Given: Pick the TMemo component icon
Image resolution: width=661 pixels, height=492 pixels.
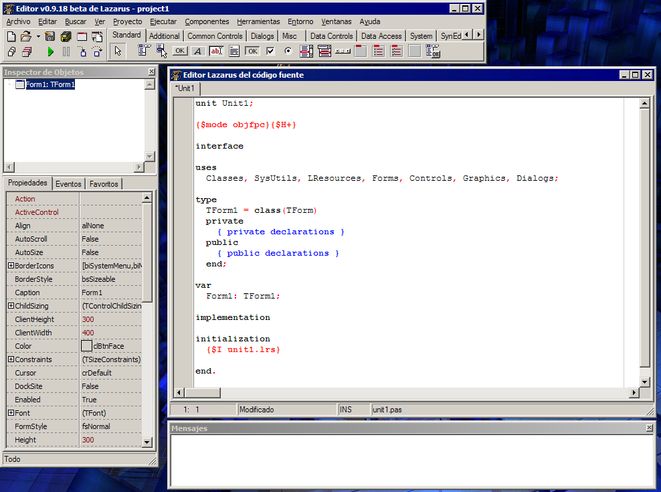Looking at the screenshot, I should [x=234, y=51].
